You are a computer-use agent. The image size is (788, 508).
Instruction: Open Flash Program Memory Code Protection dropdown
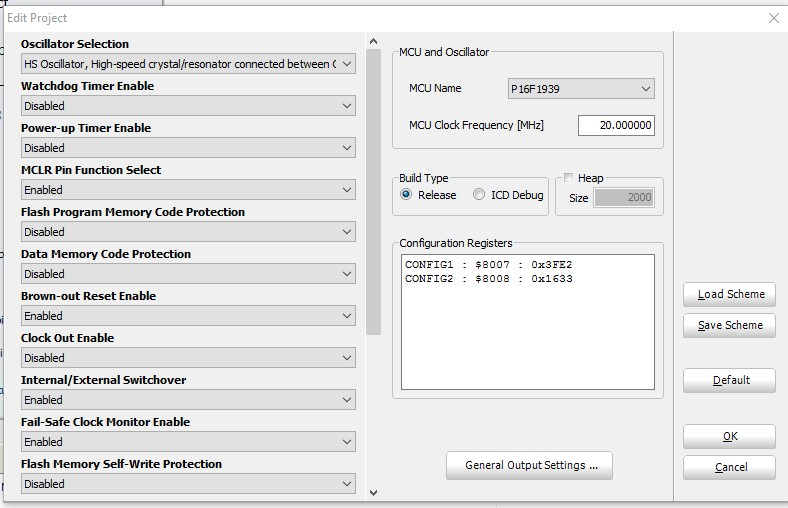[x=188, y=232]
